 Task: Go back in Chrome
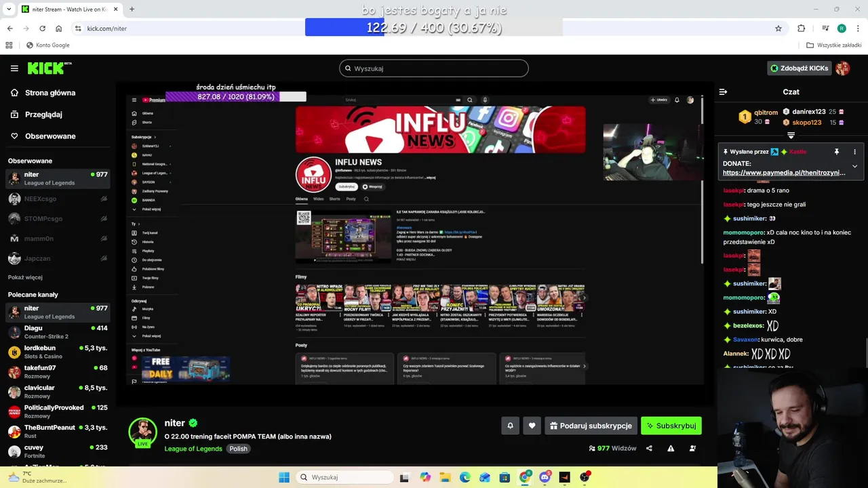(x=9, y=28)
